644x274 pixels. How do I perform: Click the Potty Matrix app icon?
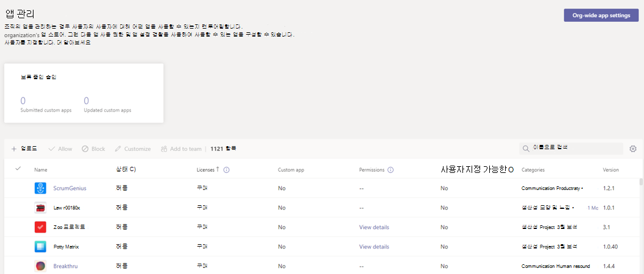[40, 247]
